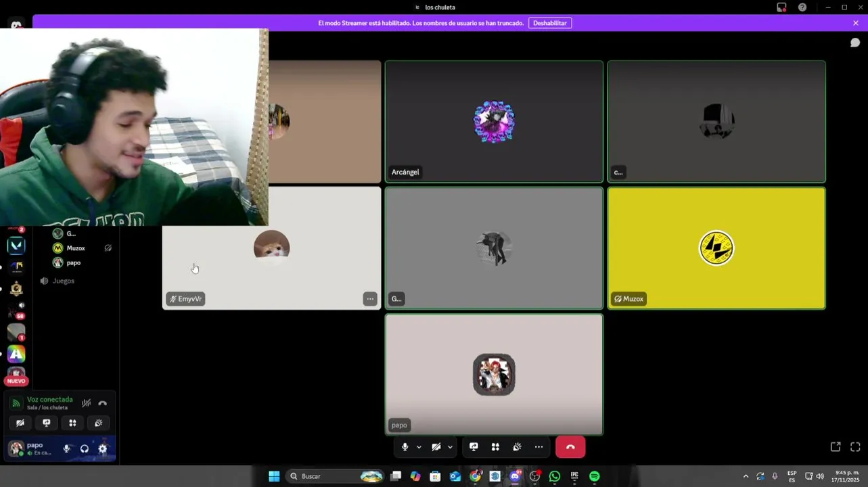Viewport: 868px width, 487px height.
Task: Open the taskbar volume control
Action: 820,476
